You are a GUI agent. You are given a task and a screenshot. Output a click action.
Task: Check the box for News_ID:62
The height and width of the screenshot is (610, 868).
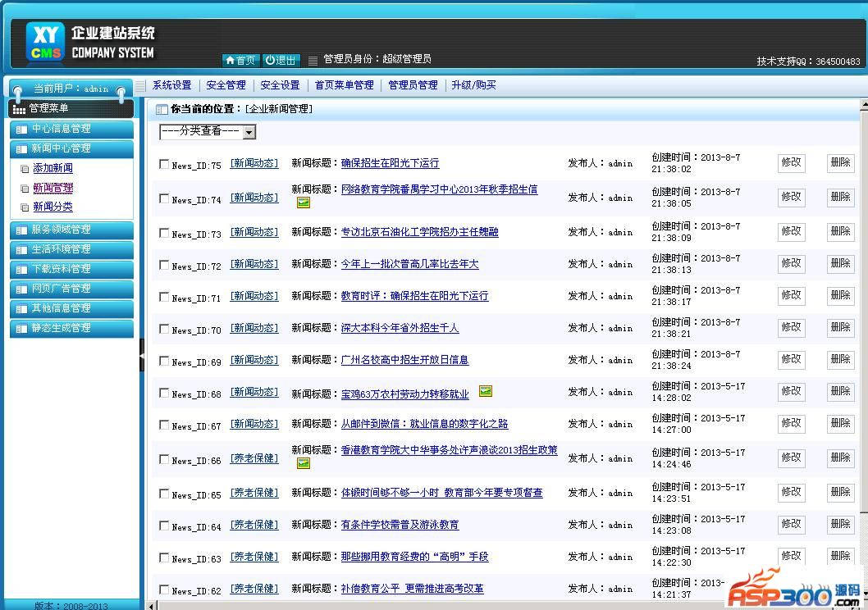(164, 590)
